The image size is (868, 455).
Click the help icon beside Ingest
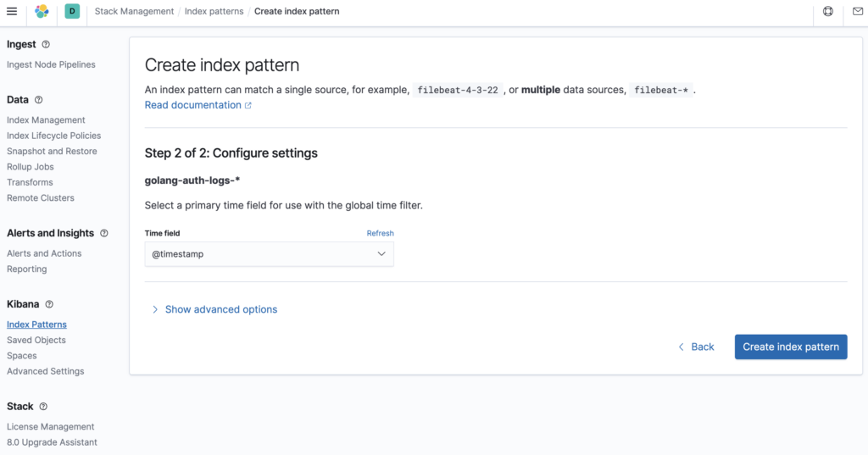(x=46, y=44)
